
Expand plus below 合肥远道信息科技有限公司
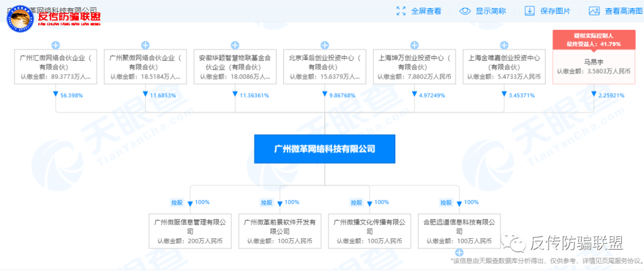(x=459, y=253)
